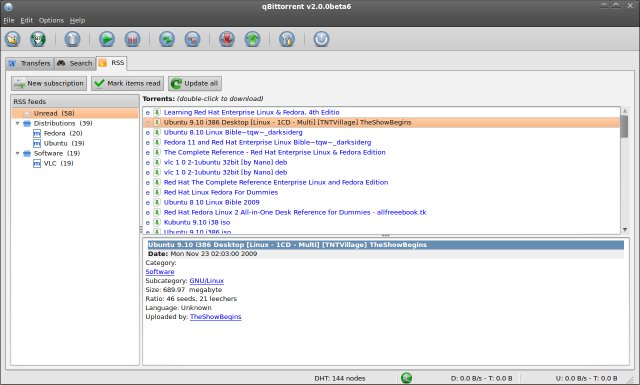Click the torrent list scrollbar thumb
Viewport: 640px width, 385px height.
coord(624,127)
